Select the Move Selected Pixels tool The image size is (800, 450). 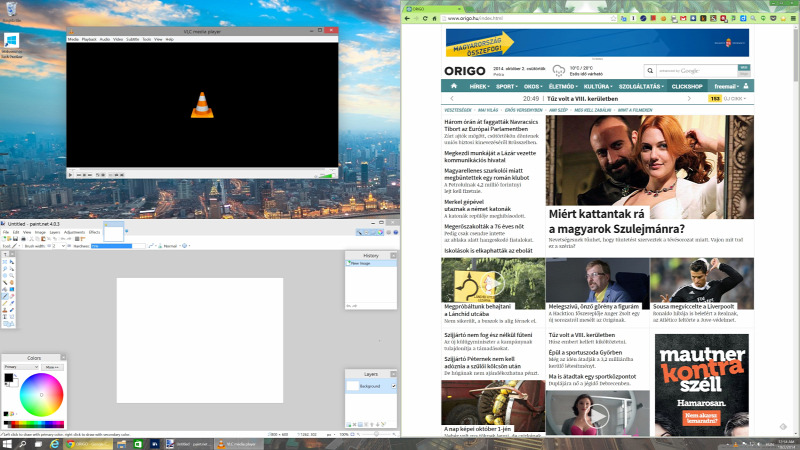tap(12, 262)
